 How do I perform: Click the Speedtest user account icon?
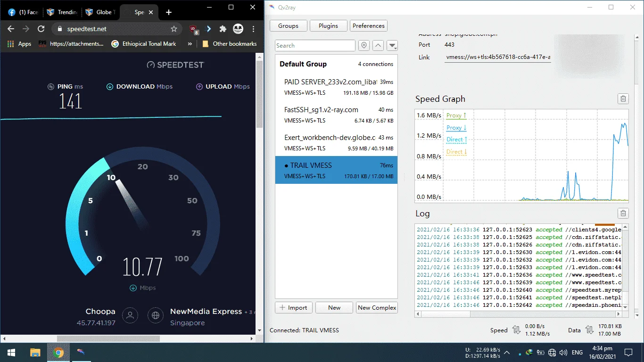[x=131, y=315]
